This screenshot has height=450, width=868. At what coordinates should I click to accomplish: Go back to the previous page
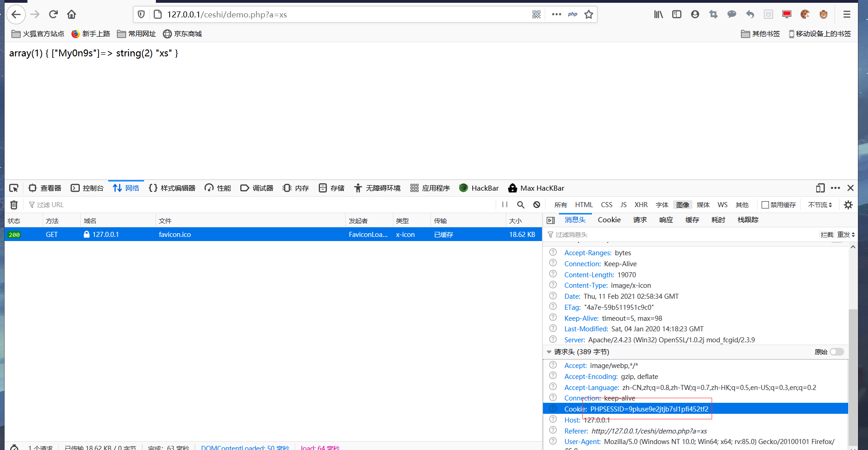[16, 15]
